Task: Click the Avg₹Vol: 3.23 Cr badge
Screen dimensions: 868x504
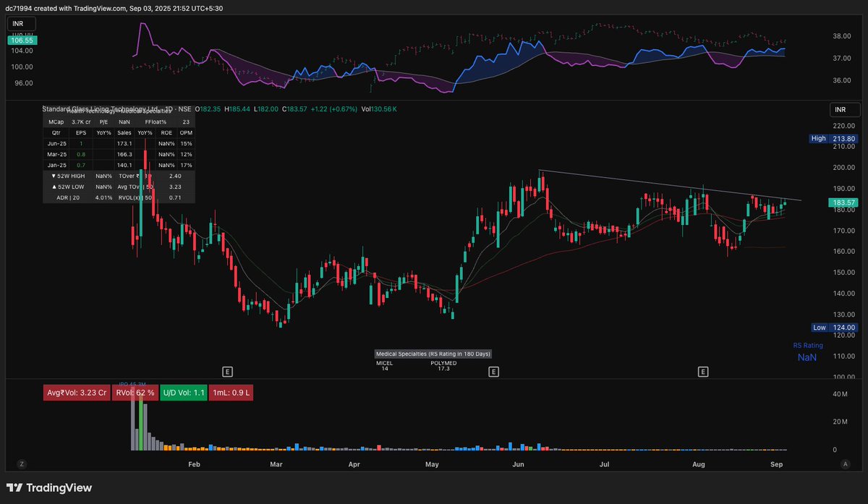Action: pos(76,392)
